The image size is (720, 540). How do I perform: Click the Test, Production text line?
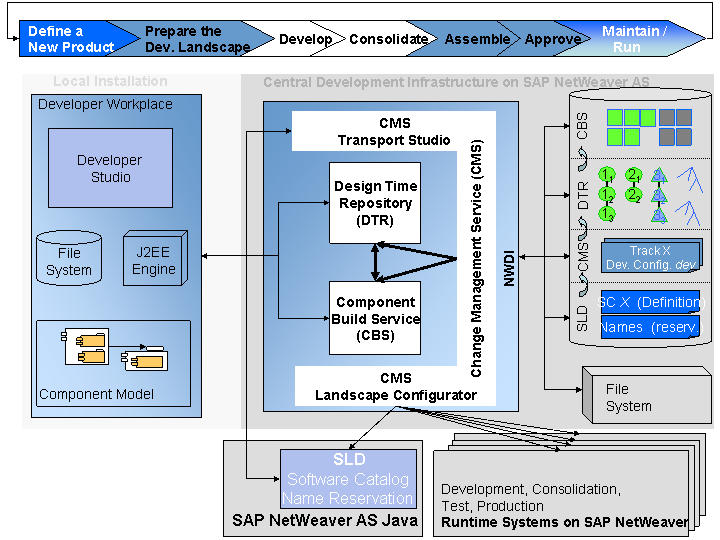tap(492, 506)
